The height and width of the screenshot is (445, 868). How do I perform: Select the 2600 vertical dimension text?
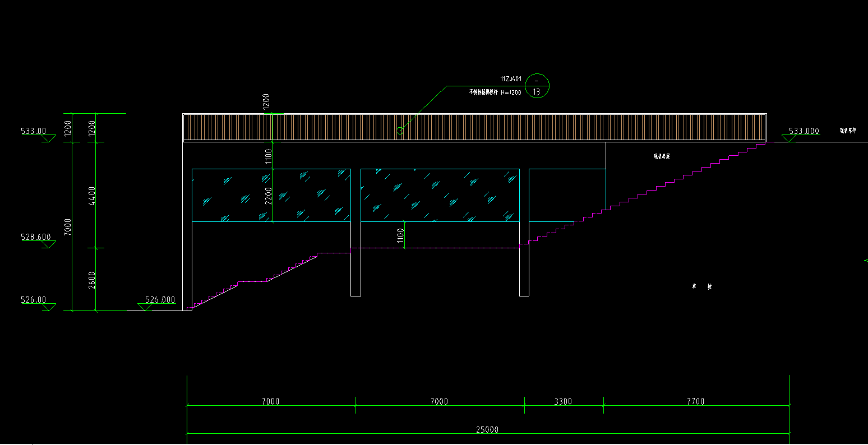(92, 280)
